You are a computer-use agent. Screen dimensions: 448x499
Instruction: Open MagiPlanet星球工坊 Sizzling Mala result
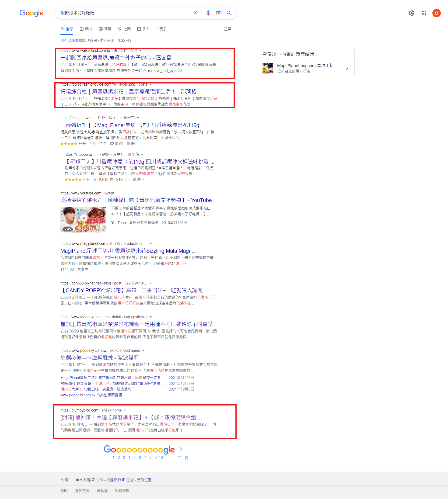[x=128, y=251]
